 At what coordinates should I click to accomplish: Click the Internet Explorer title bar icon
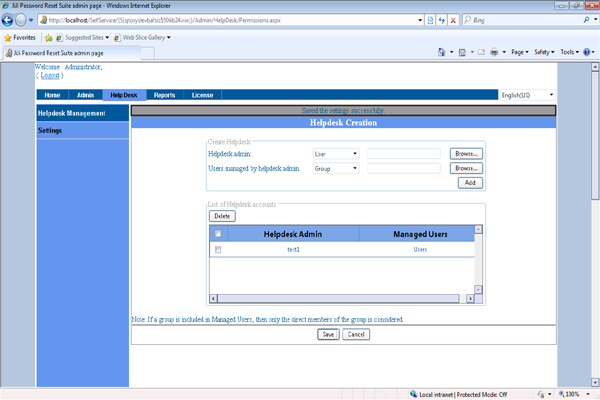[6, 5]
